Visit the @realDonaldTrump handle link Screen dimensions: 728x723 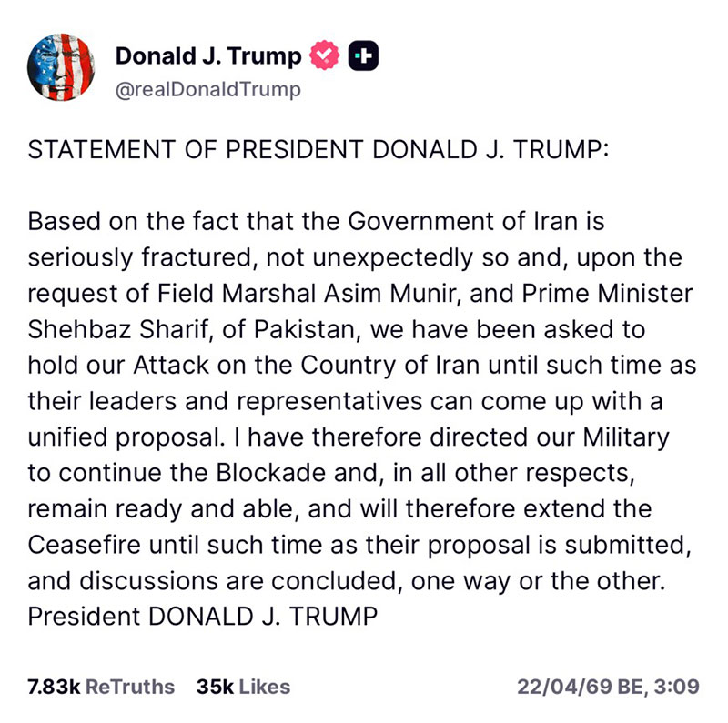[x=207, y=89]
